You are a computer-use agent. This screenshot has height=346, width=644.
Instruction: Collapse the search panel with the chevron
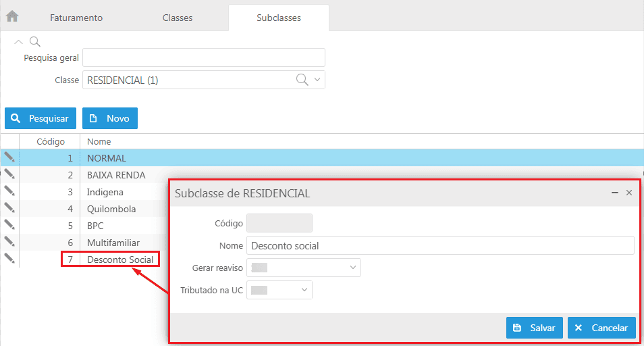point(19,42)
